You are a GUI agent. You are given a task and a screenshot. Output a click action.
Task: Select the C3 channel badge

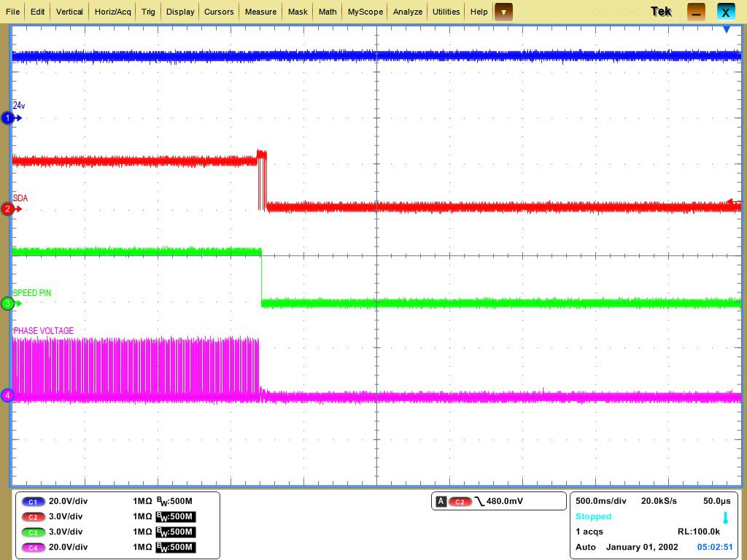(x=32, y=532)
